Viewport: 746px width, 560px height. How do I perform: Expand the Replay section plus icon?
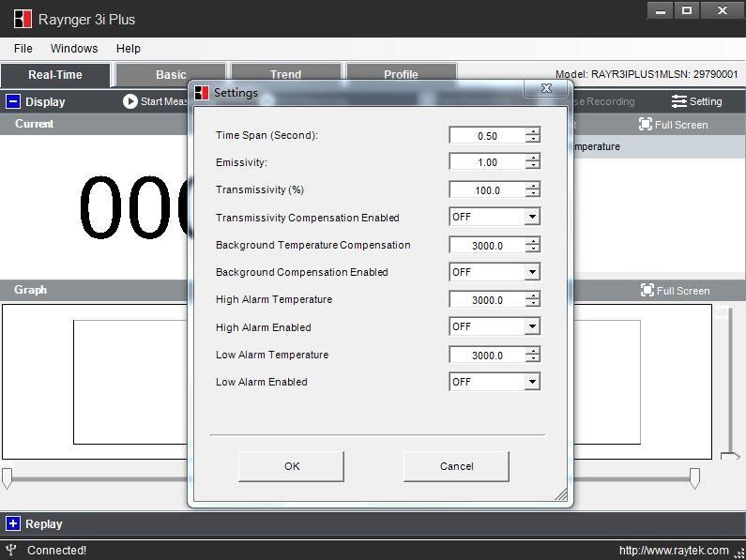(x=13, y=523)
